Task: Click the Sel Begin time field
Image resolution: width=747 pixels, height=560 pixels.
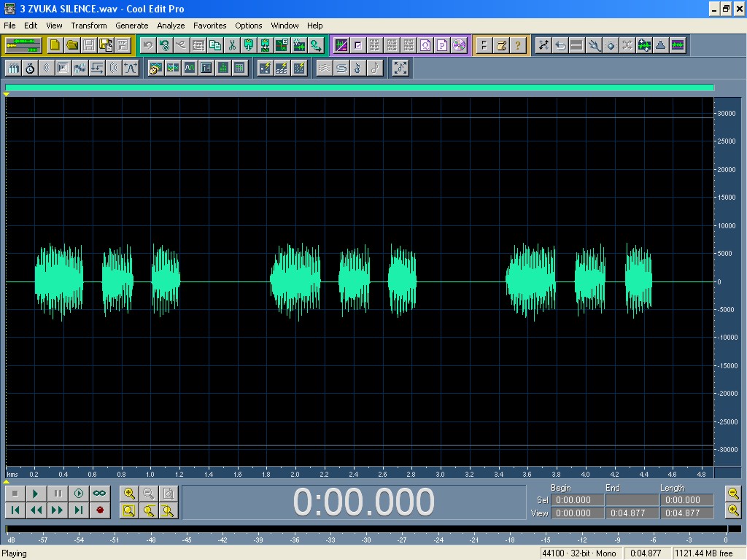Action: click(x=577, y=500)
